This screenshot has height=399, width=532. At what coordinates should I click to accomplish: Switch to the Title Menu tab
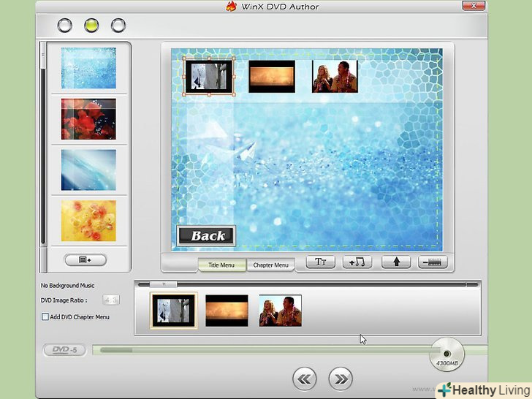221,265
